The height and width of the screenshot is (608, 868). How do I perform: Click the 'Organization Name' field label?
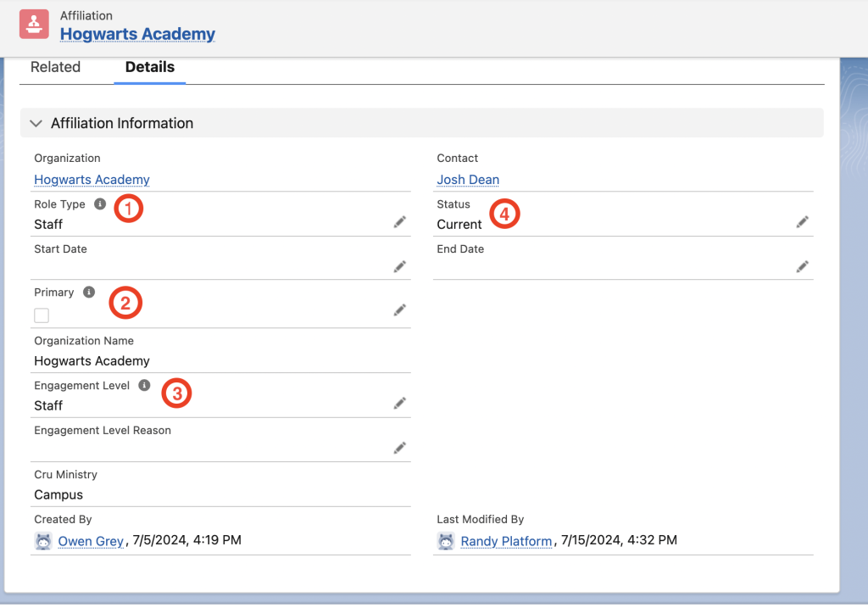coord(84,341)
